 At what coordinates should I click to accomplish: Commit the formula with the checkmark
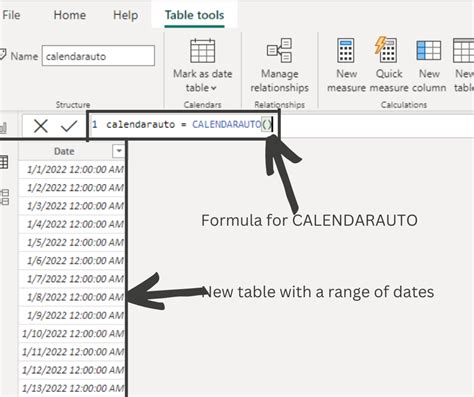pyautogui.click(x=69, y=126)
